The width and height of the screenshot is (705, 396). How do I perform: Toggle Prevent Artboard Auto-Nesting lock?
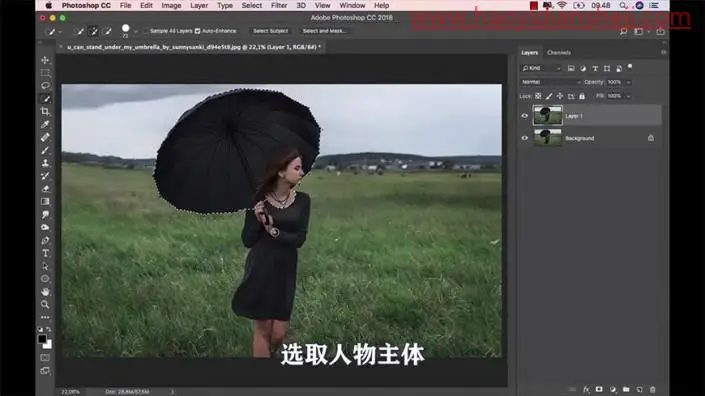pos(571,96)
